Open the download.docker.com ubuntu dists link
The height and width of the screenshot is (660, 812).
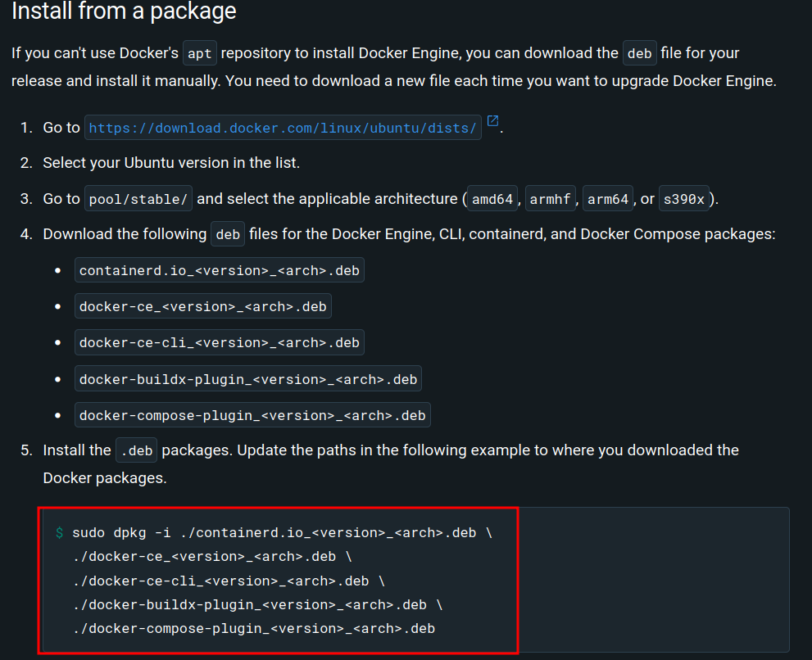click(283, 128)
